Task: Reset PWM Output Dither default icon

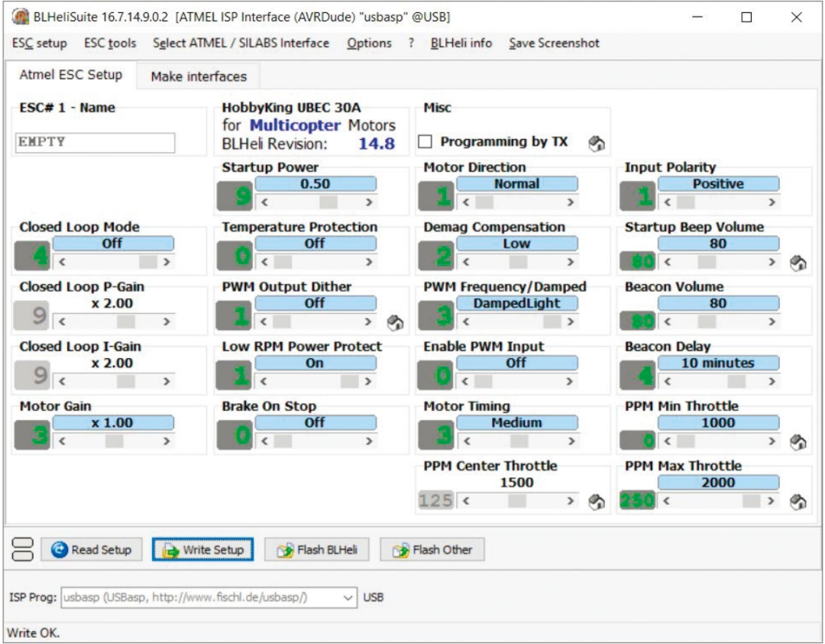Action: [395, 322]
